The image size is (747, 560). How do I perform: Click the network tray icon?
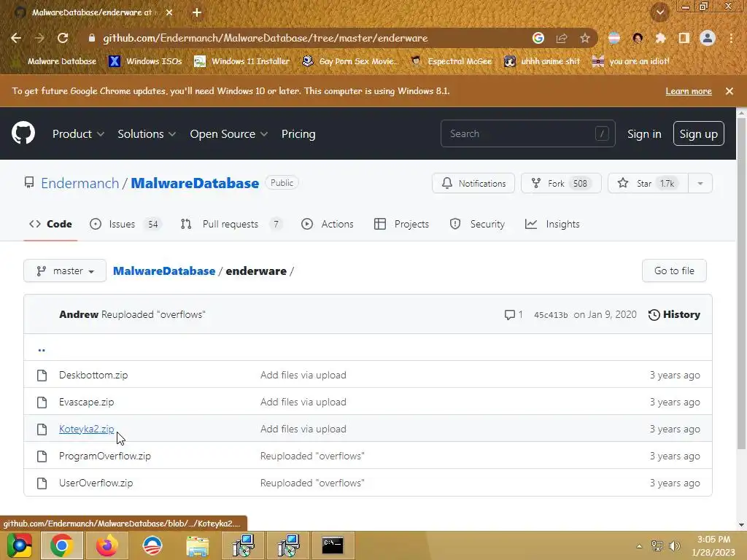click(657, 545)
